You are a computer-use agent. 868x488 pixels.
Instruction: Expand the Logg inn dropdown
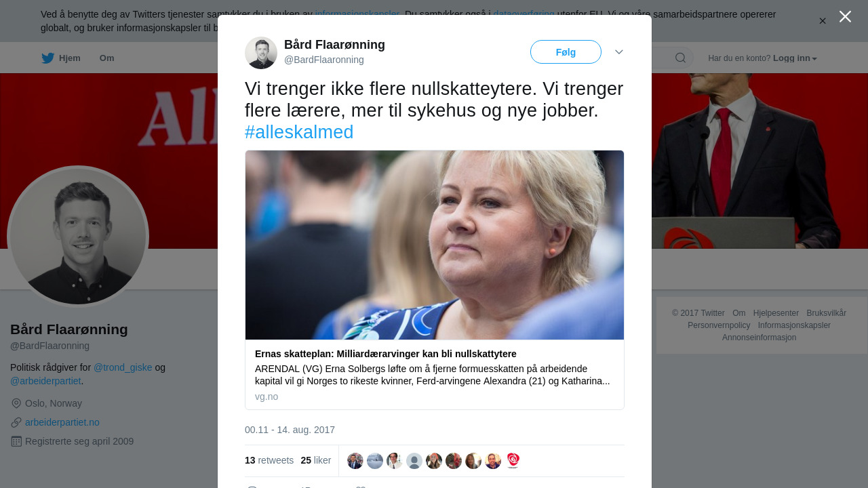(795, 58)
